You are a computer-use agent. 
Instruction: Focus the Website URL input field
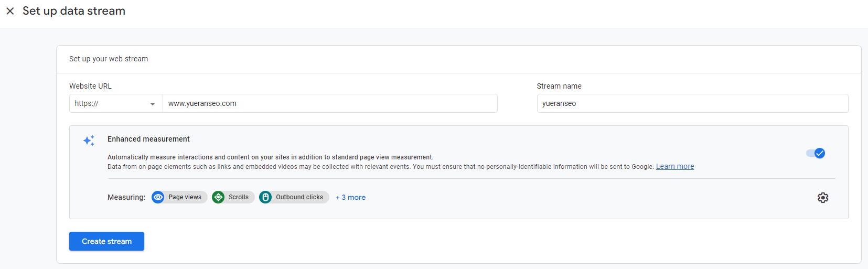click(x=330, y=103)
